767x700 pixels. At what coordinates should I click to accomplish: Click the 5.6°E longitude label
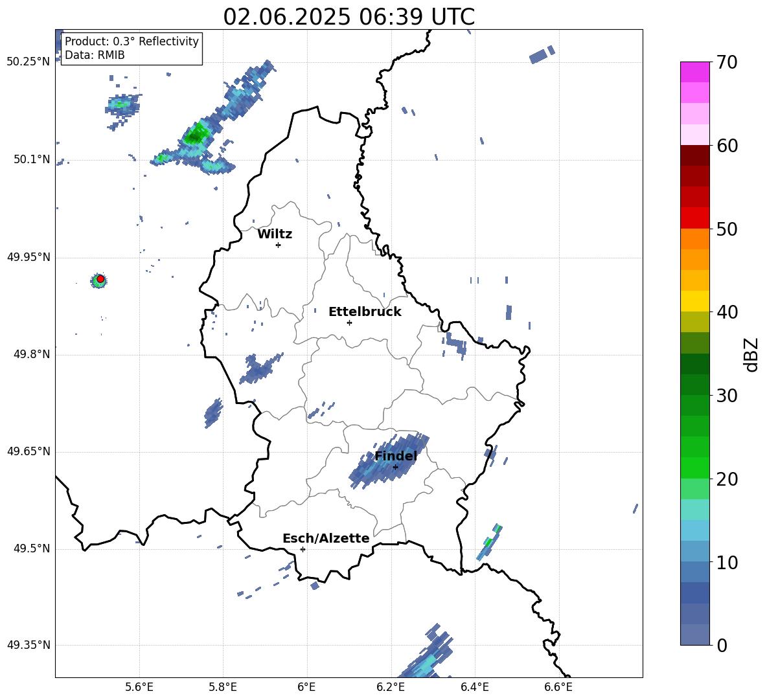(x=139, y=687)
